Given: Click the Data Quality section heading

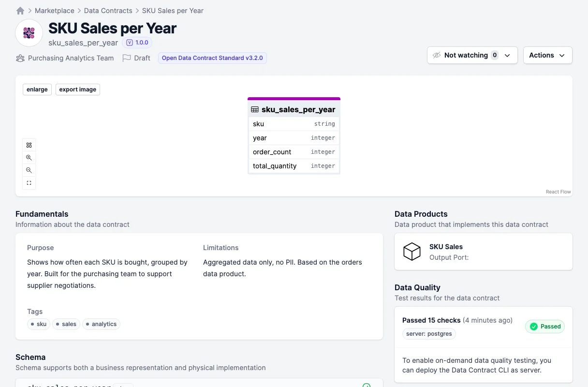Looking at the screenshot, I should tap(417, 287).
